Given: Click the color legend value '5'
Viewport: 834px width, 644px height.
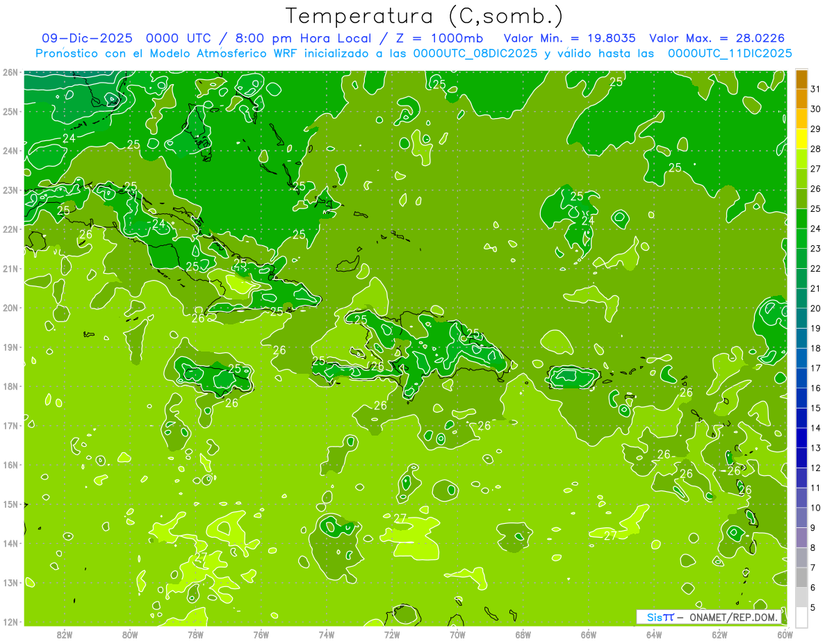Looking at the screenshot, I should (x=813, y=608).
